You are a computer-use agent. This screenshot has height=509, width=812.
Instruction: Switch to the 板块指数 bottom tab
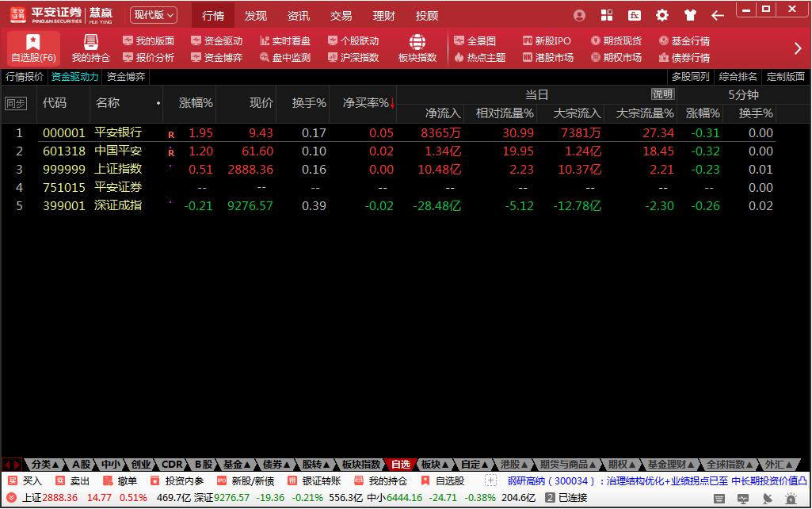(361, 465)
